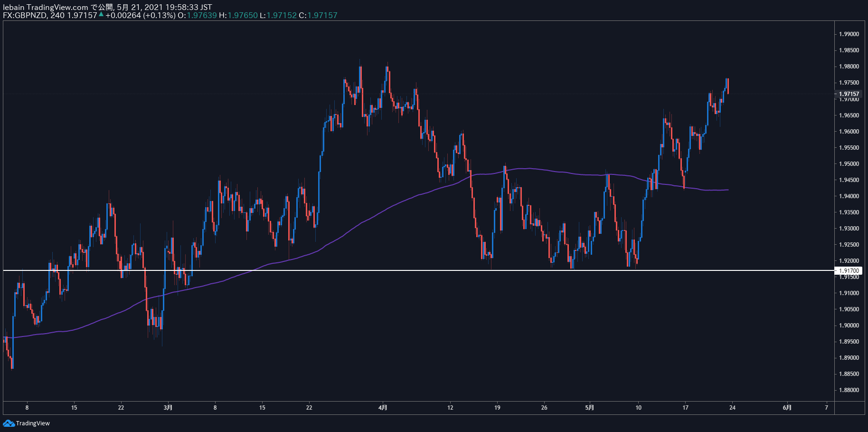The height and width of the screenshot is (432, 868).
Task: Click the high value H:1.97650
Action: click(238, 15)
